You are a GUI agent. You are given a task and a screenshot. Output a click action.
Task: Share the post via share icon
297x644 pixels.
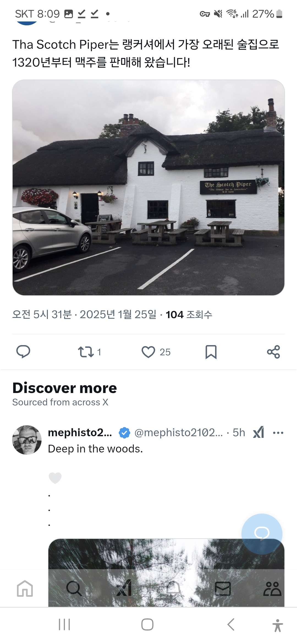273,352
